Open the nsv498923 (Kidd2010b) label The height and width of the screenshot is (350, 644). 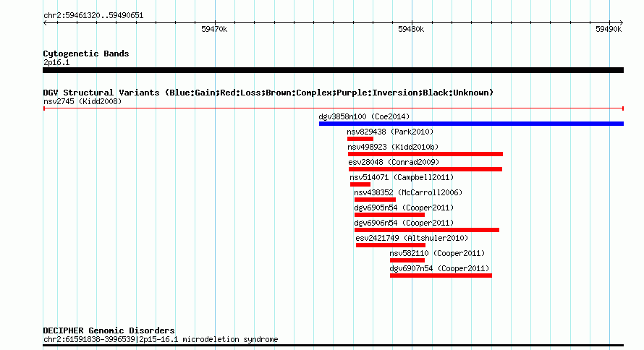click(x=393, y=147)
